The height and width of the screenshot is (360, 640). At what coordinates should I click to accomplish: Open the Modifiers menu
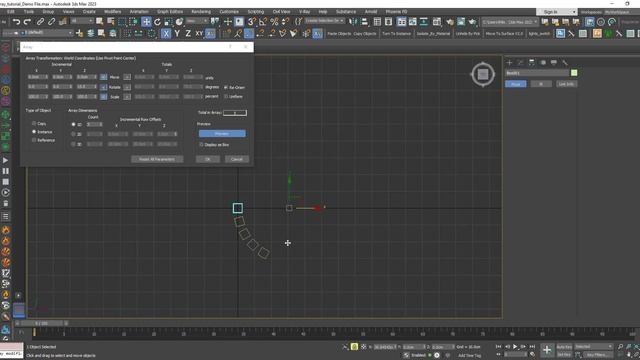(x=113, y=12)
